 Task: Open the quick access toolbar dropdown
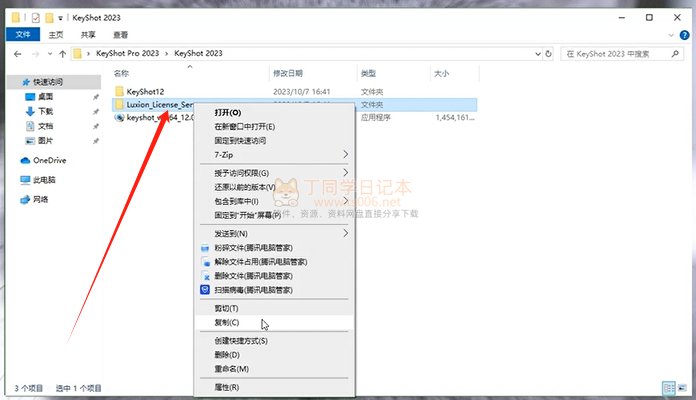60,18
